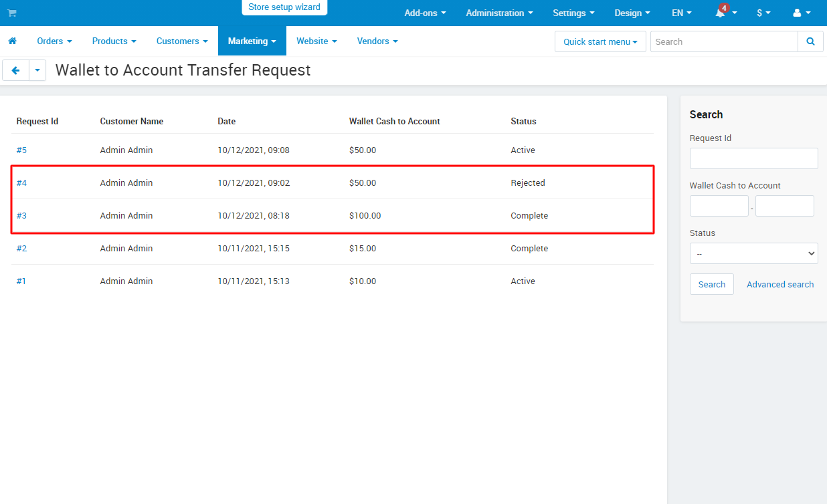Screen dimensions: 827x504
Task: Click the Store setup wizard button
Action: click(x=284, y=7)
